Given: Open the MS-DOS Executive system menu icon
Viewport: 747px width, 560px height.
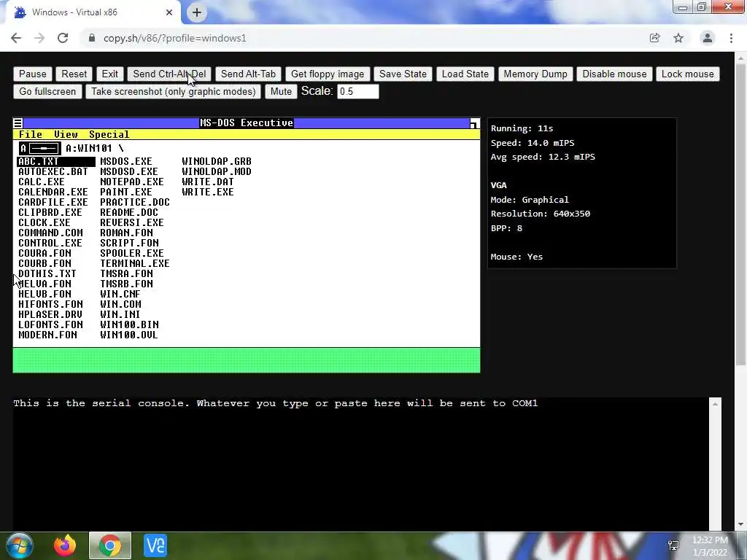Looking at the screenshot, I should click(18, 123).
